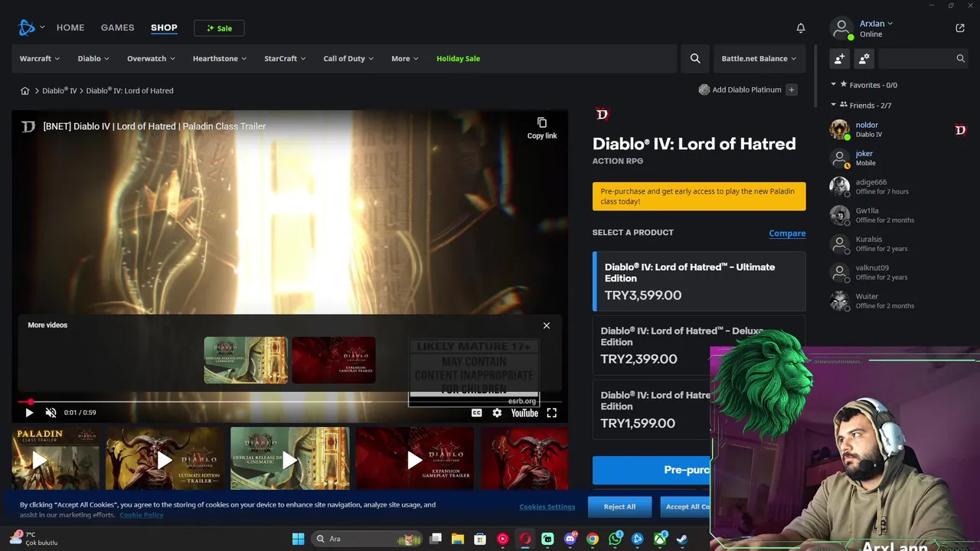Click the Diablo Platinum coin icon
980x551 pixels.
[704, 90]
